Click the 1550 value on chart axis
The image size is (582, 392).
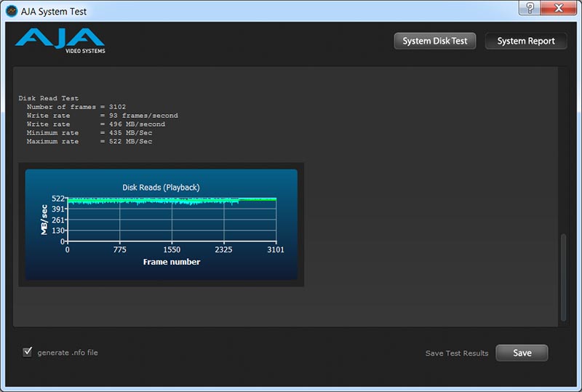tap(172, 249)
